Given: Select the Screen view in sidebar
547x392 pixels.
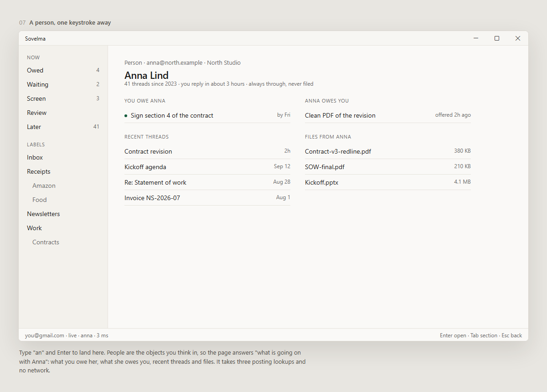Looking at the screenshot, I should click(x=63, y=98).
